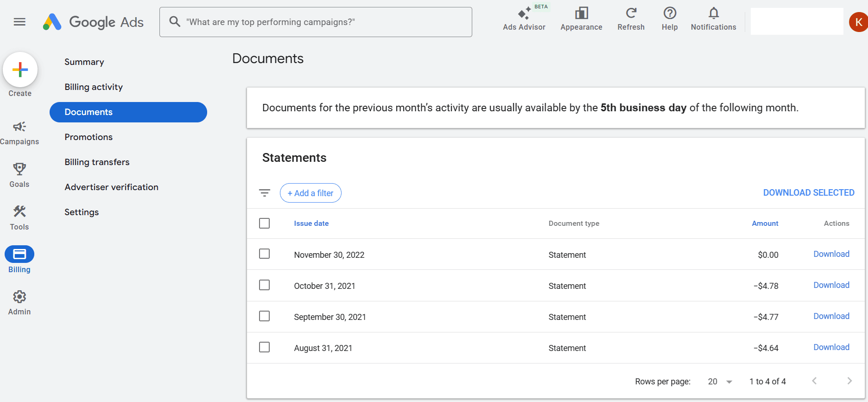Check the September 30, 2021 statement
The width and height of the screenshot is (868, 402).
[265, 316]
